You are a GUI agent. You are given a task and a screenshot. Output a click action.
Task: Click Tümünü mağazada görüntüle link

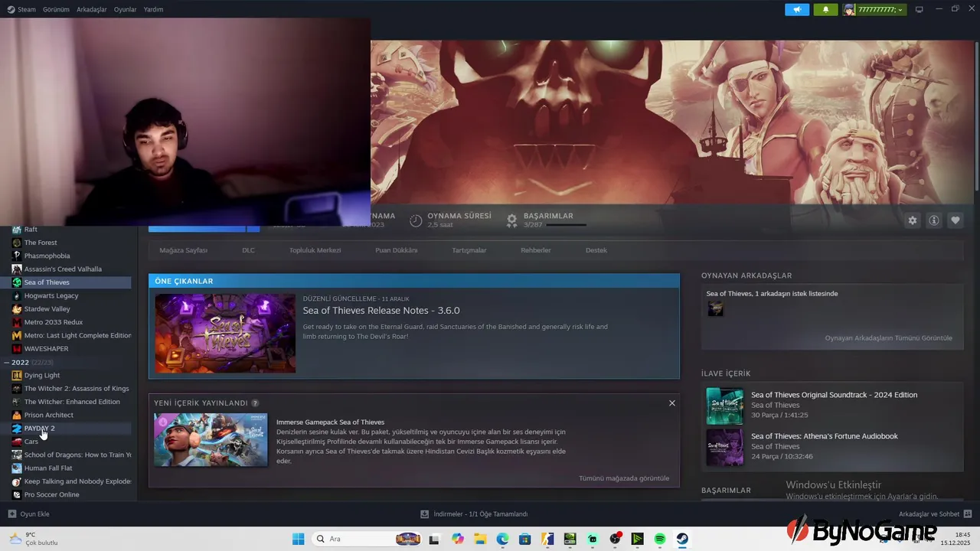(x=624, y=478)
